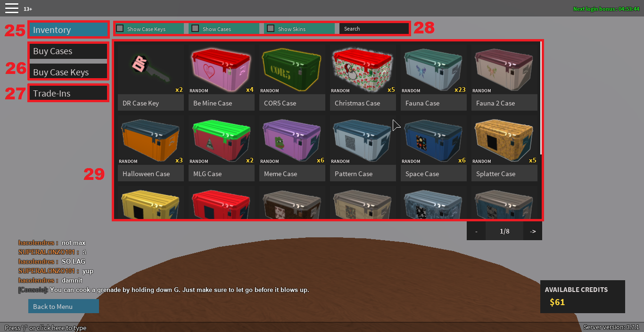Select the orange Halloween Case image
The height and width of the screenshot is (332, 644).
(x=151, y=140)
